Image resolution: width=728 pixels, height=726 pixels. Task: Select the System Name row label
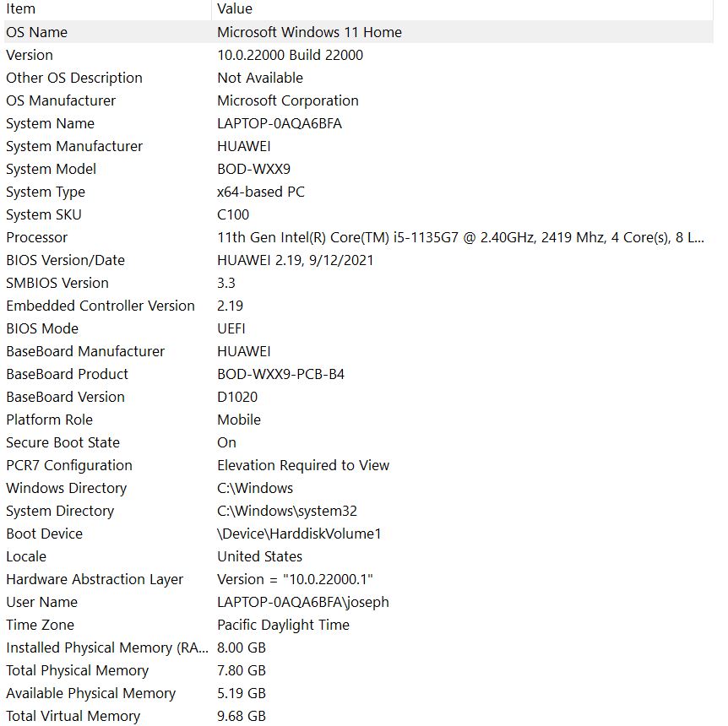(50, 123)
